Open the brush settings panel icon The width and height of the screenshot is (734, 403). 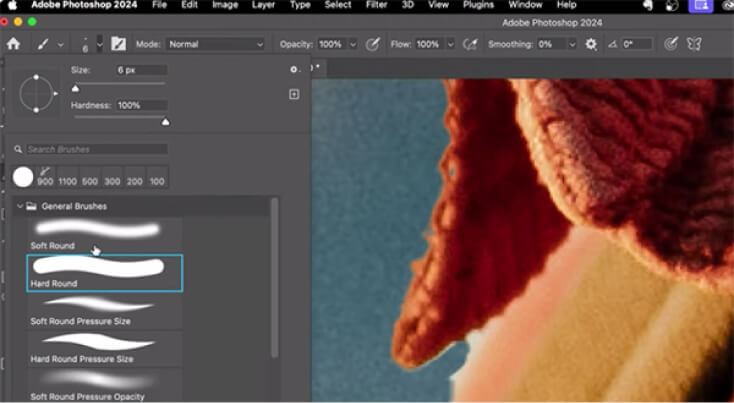click(x=118, y=44)
